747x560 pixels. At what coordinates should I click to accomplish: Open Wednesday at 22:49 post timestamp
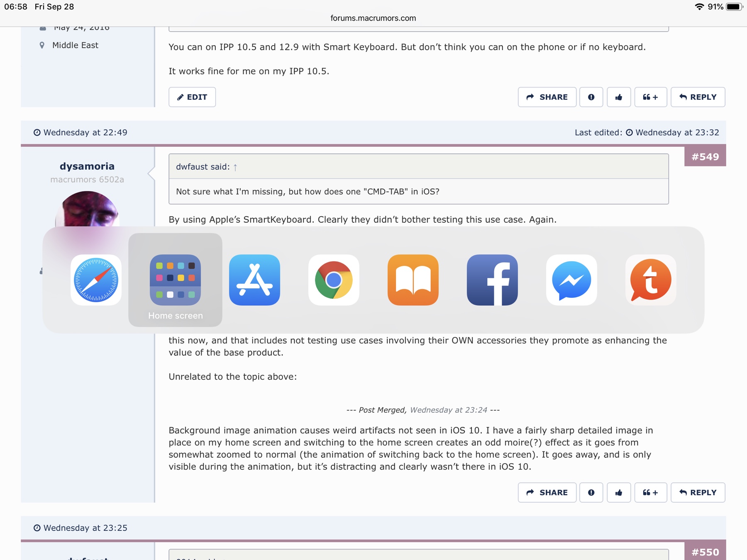(85, 132)
